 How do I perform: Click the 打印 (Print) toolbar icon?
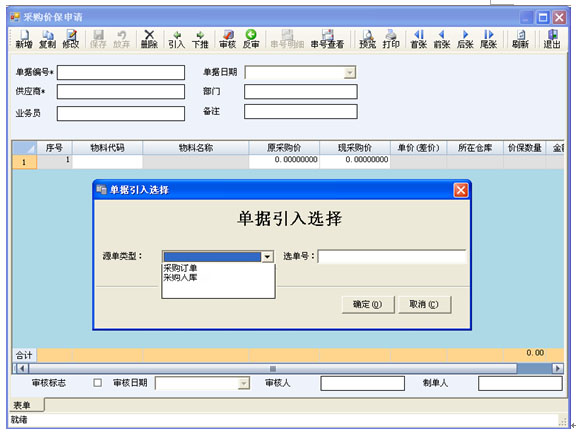(391, 39)
